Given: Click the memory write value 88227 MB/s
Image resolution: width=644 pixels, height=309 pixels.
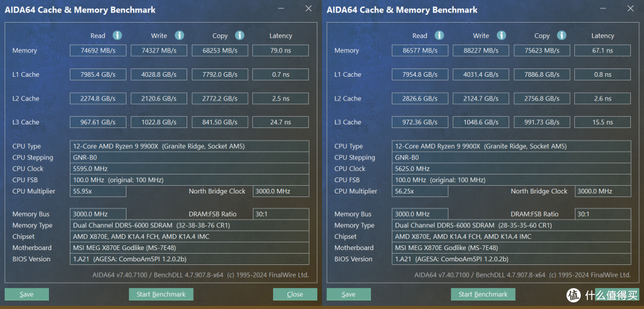Looking at the screenshot, I should (x=481, y=51).
